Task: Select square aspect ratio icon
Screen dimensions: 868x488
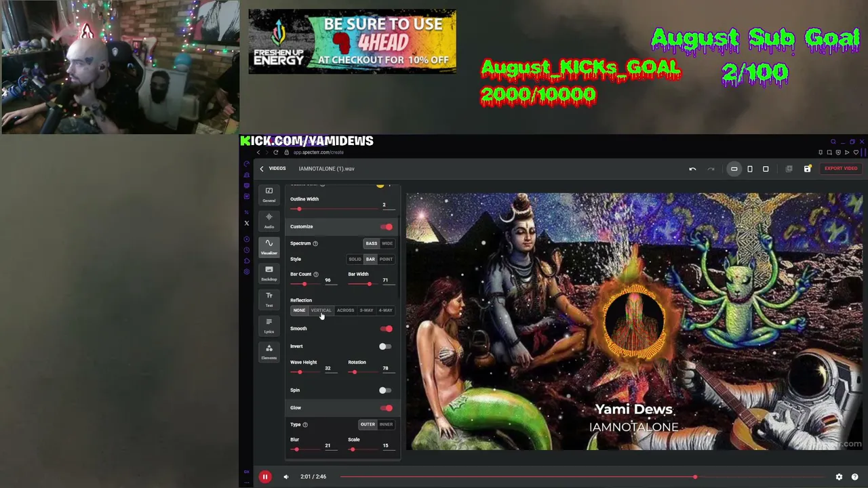Action: [766, 169]
